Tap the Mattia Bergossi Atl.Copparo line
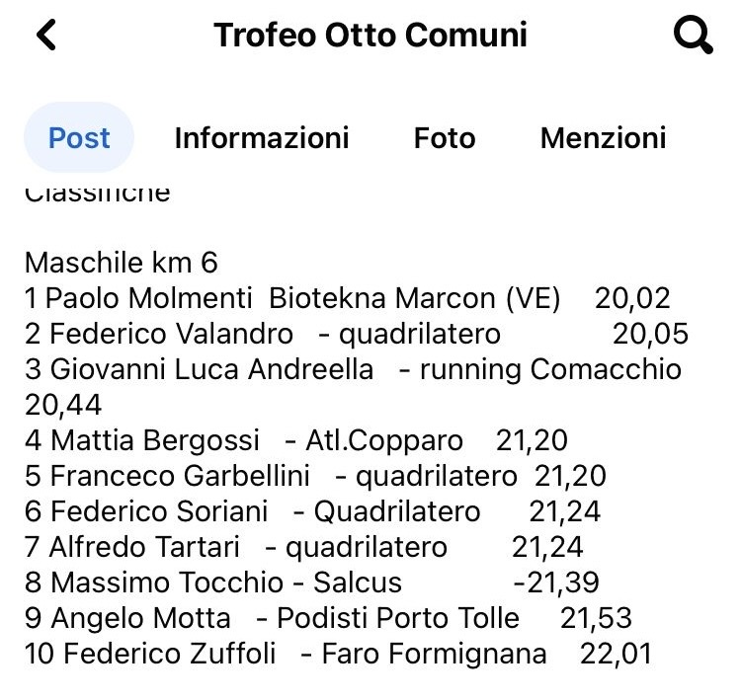The image size is (741, 700). coord(295,440)
